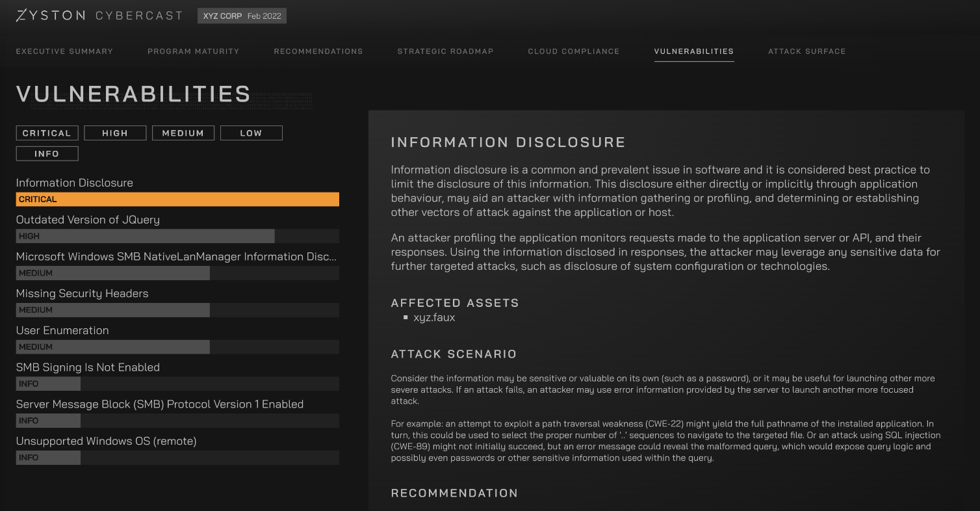
Task: Toggle the Info severity filter
Action: [47, 154]
